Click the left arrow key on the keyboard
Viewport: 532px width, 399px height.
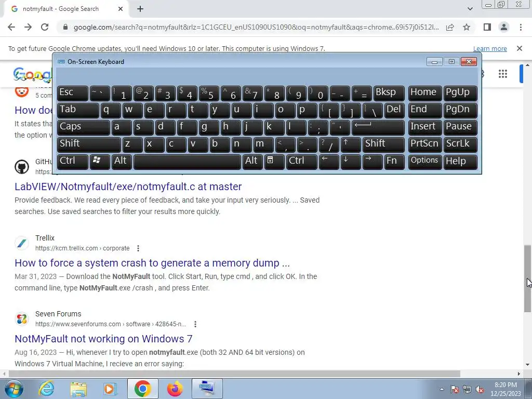click(x=329, y=161)
